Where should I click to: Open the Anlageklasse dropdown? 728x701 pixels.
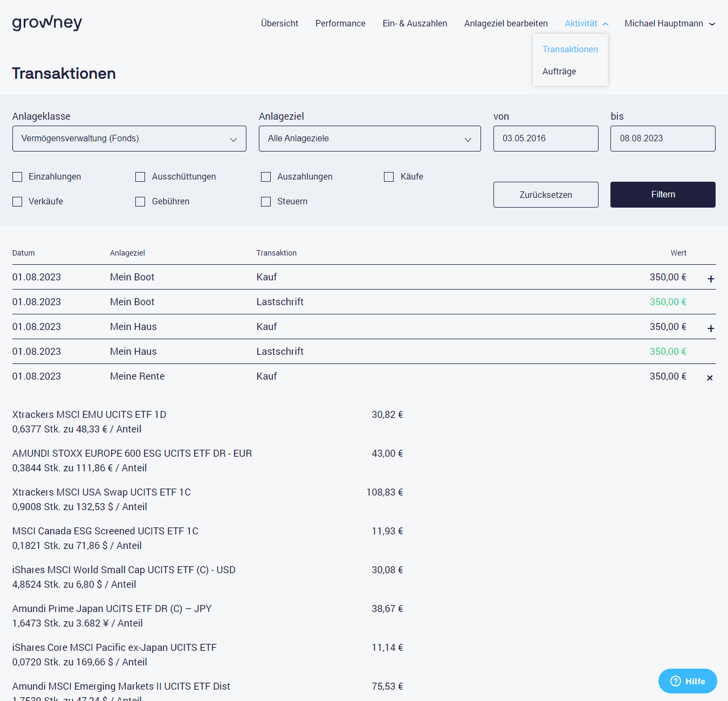click(x=129, y=139)
